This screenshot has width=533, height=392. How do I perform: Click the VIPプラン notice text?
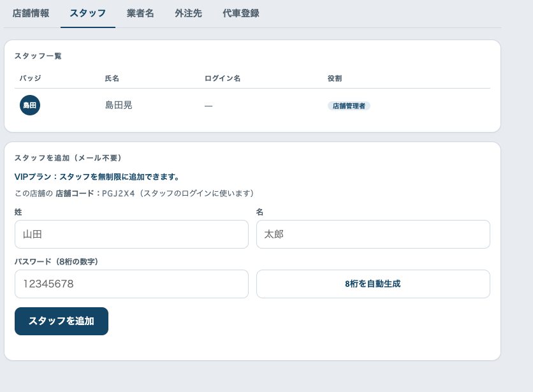tap(96, 177)
